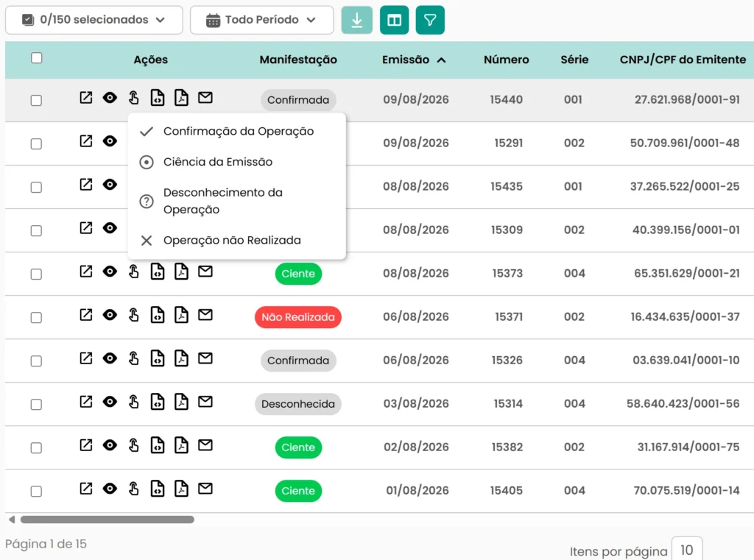Open the filter funnel button

coord(430,20)
